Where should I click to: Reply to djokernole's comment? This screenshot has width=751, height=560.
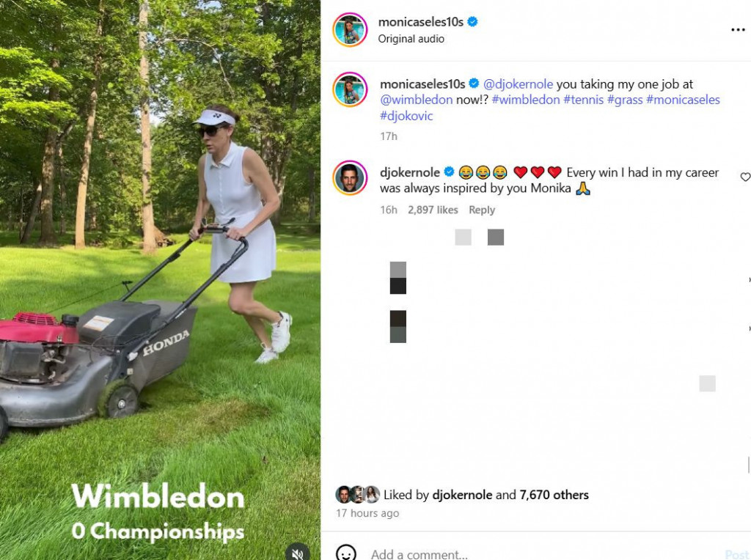(x=481, y=210)
